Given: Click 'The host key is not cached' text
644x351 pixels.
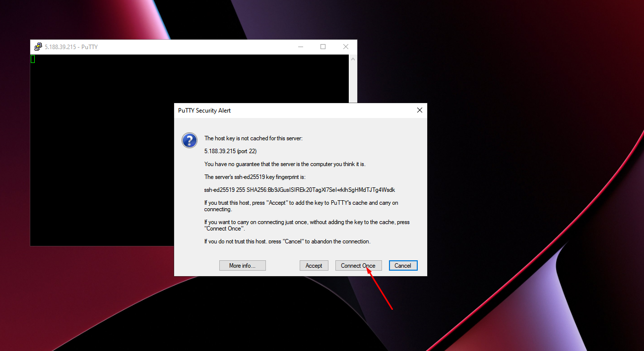Looking at the screenshot, I should (253, 138).
